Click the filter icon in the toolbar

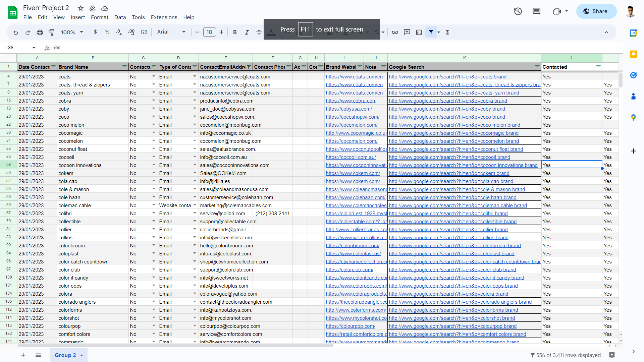(x=431, y=32)
